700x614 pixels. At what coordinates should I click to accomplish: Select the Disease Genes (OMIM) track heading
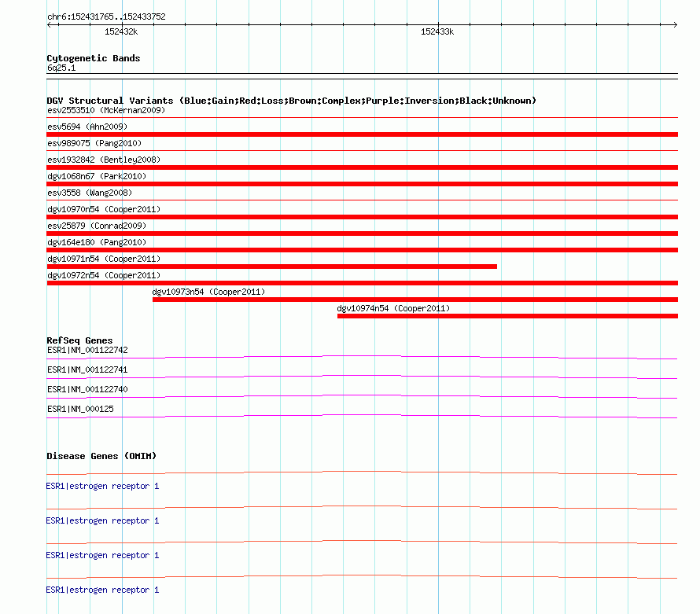pyautogui.click(x=101, y=456)
